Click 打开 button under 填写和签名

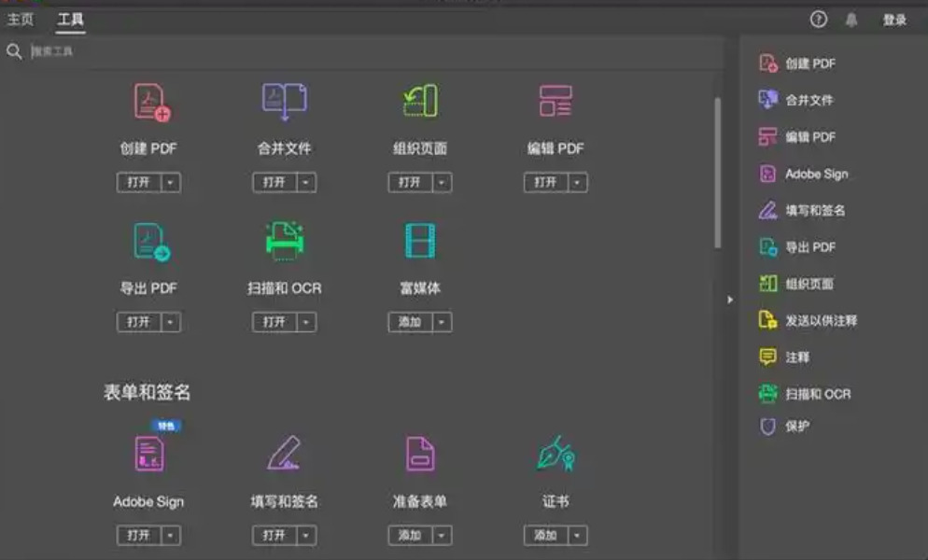pyautogui.click(x=274, y=535)
